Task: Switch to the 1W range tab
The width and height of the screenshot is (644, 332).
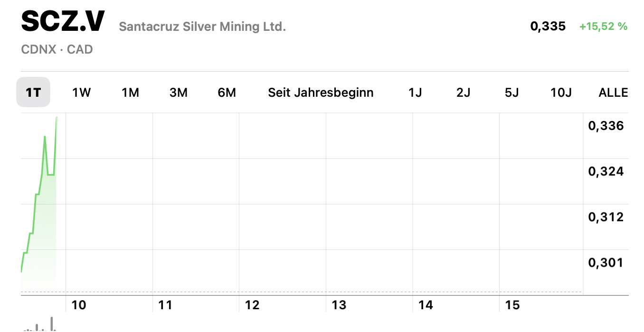Action: (81, 92)
